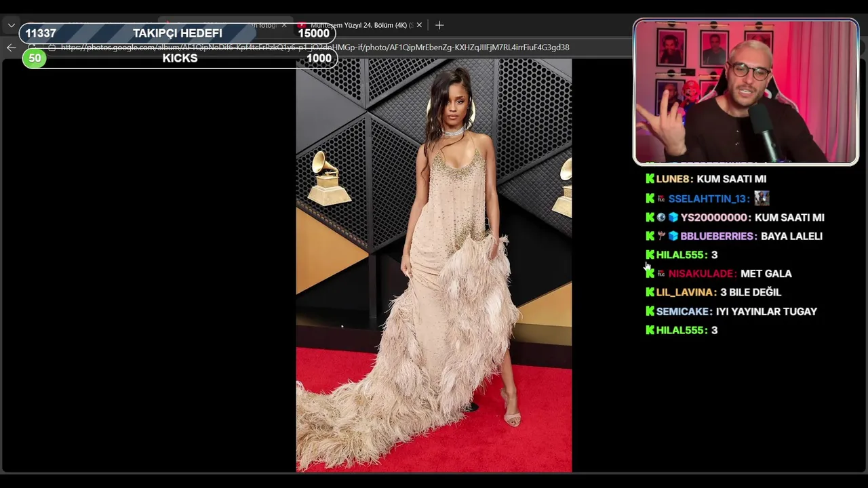The width and height of the screenshot is (868, 488).
Task: Click the 1000 kicks target value
Action: point(319,58)
